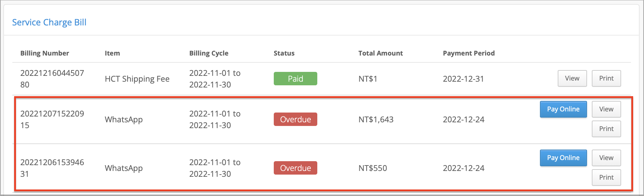The image size is (644, 196).
Task: Click billing number 2022120715220915
Action: 52,119
